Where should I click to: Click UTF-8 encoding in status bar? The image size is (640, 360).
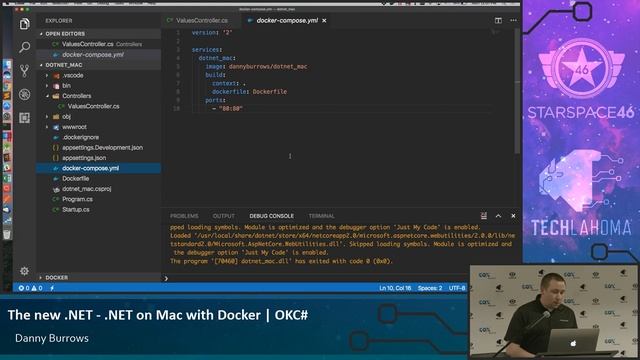click(457, 288)
